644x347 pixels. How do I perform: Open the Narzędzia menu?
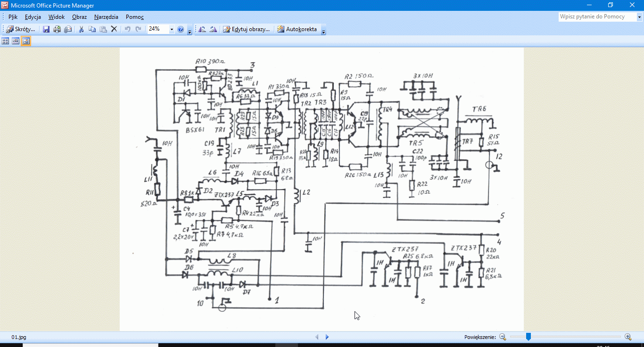pyautogui.click(x=106, y=17)
